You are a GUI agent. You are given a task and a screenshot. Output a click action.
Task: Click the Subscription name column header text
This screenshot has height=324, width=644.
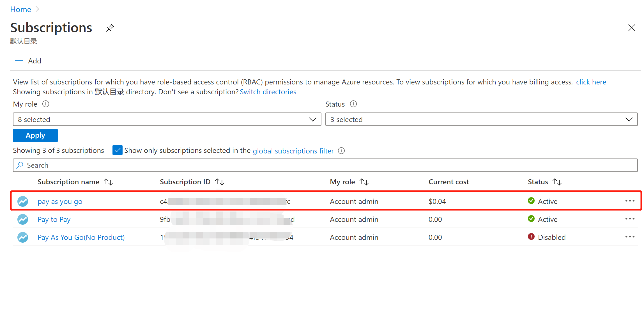[x=68, y=182]
